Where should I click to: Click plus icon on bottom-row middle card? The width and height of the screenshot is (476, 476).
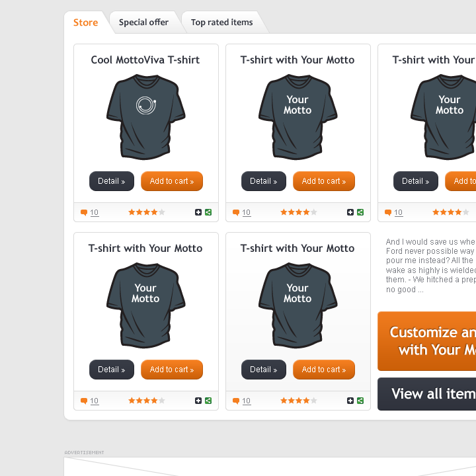[350, 401]
